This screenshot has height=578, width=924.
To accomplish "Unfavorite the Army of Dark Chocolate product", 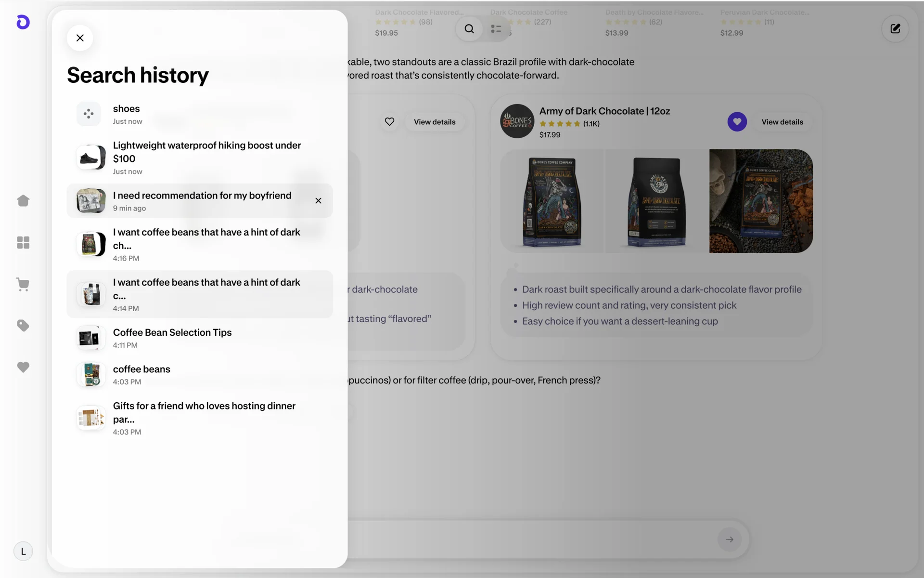I will 737,122.
